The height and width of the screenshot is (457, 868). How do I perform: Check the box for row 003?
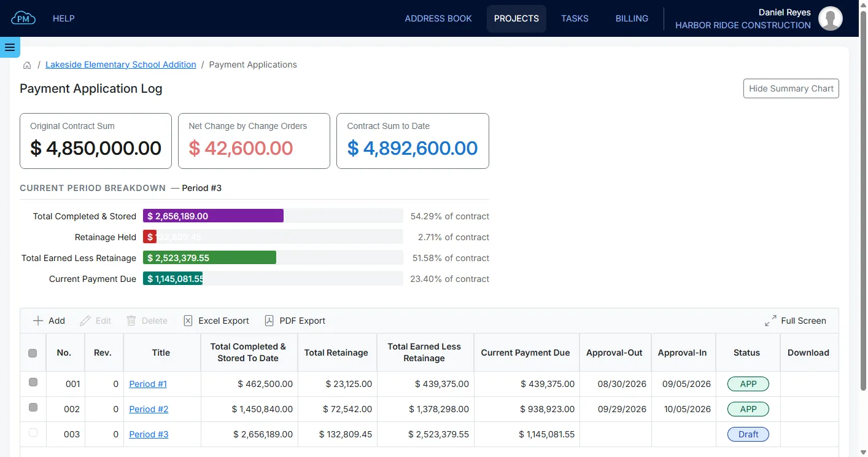33,433
